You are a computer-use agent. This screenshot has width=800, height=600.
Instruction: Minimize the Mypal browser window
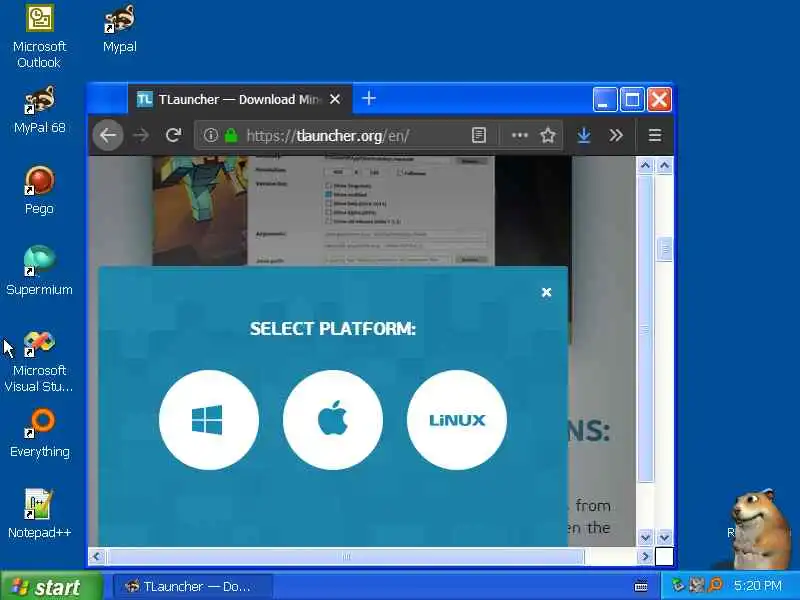tap(605, 99)
